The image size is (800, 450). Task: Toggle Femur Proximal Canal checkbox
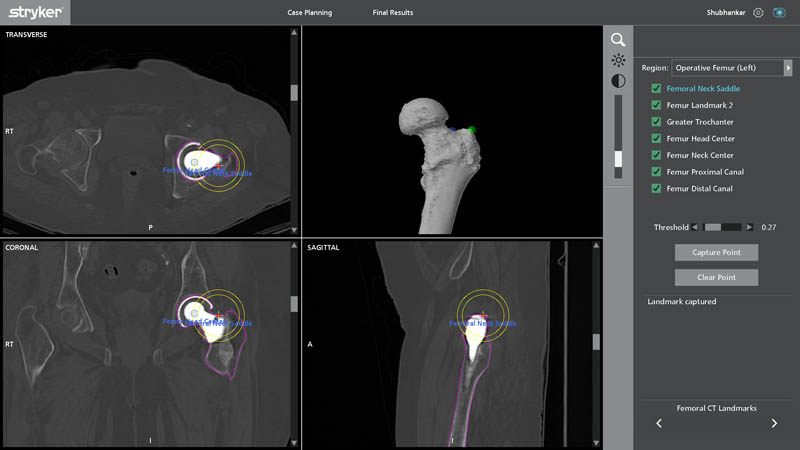pos(656,171)
